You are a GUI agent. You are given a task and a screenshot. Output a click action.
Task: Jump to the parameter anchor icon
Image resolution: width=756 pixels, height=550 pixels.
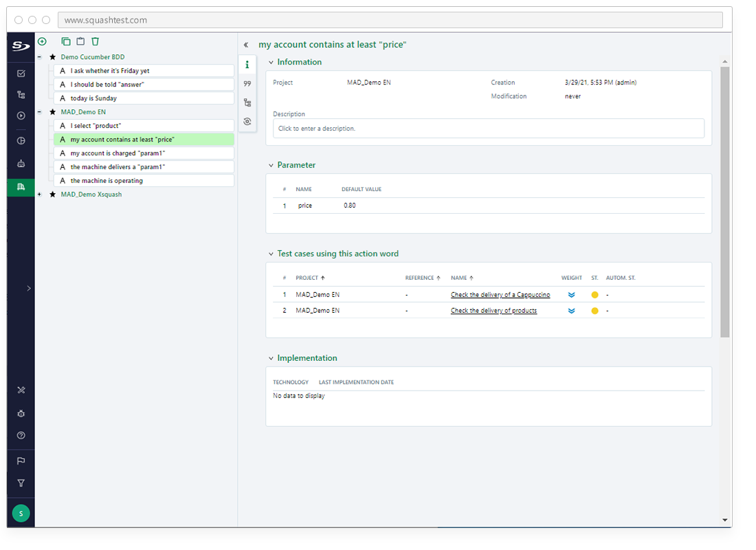click(x=247, y=83)
